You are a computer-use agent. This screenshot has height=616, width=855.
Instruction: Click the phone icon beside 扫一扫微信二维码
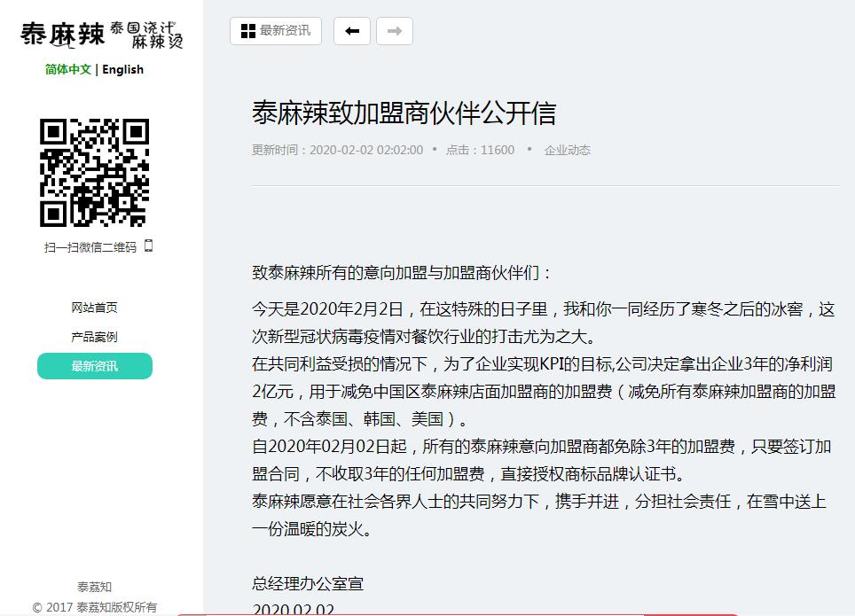tap(149, 246)
